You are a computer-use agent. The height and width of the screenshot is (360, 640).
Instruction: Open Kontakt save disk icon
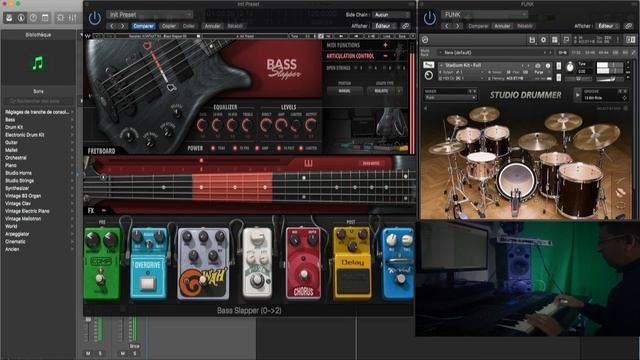coord(532,40)
